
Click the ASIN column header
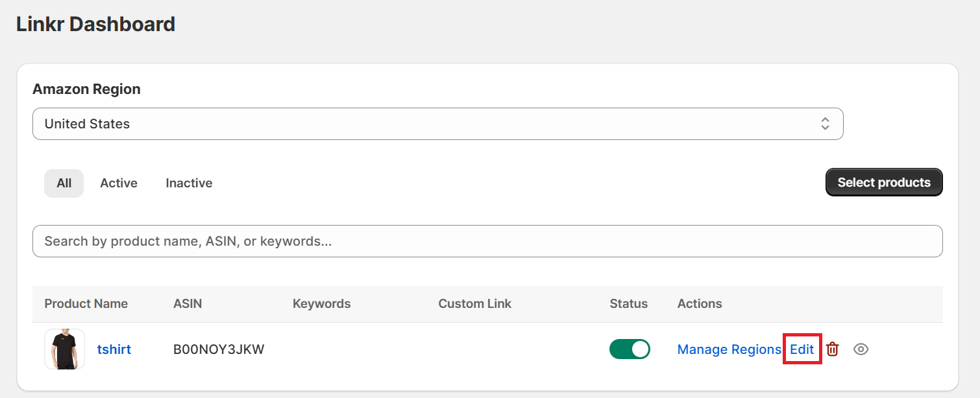pyautogui.click(x=188, y=304)
